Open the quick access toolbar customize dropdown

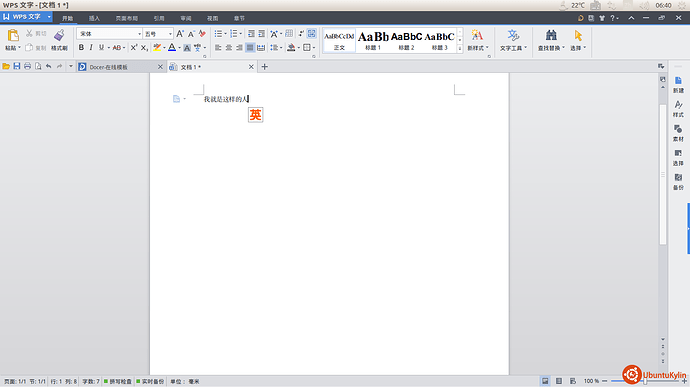tap(70, 66)
